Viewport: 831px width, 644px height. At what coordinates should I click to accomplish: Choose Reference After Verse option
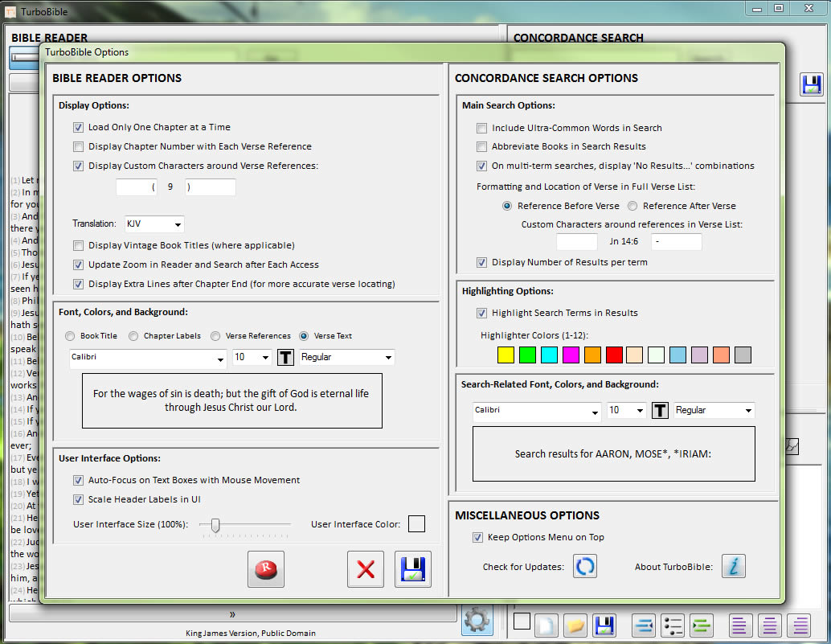[x=632, y=206]
